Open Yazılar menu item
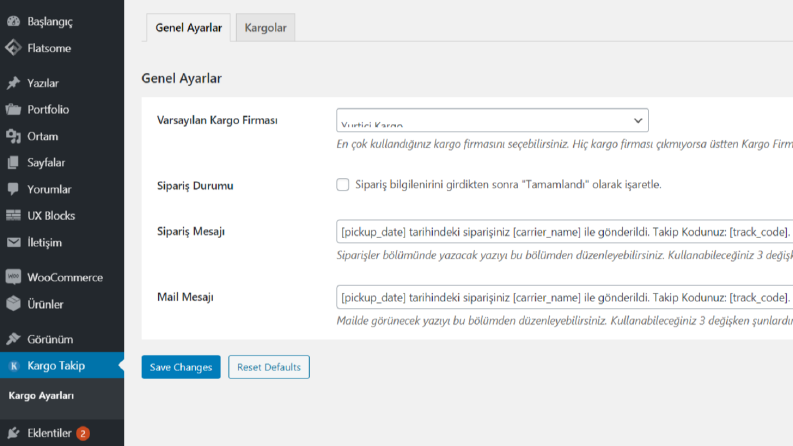This screenshot has height=446, width=793. click(62, 83)
